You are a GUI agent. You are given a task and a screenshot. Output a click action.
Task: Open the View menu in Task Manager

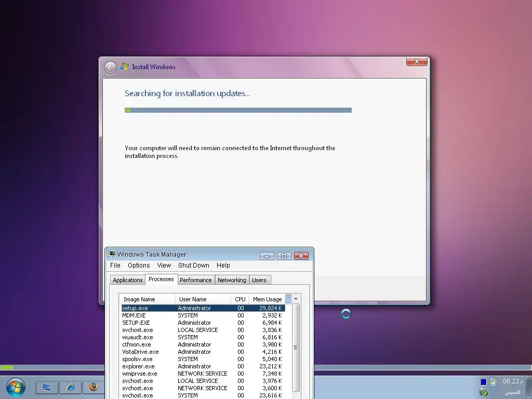tap(164, 265)
